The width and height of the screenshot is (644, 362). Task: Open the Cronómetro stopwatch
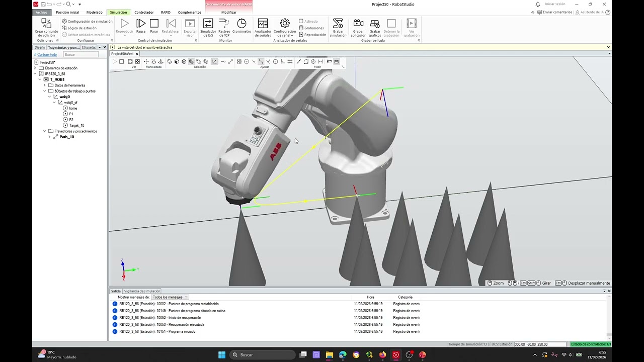coord(242,26)
